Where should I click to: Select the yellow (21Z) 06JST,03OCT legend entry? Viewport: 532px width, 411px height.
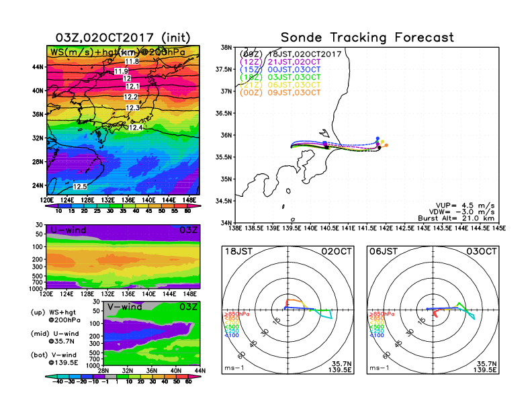pos(280,85)
